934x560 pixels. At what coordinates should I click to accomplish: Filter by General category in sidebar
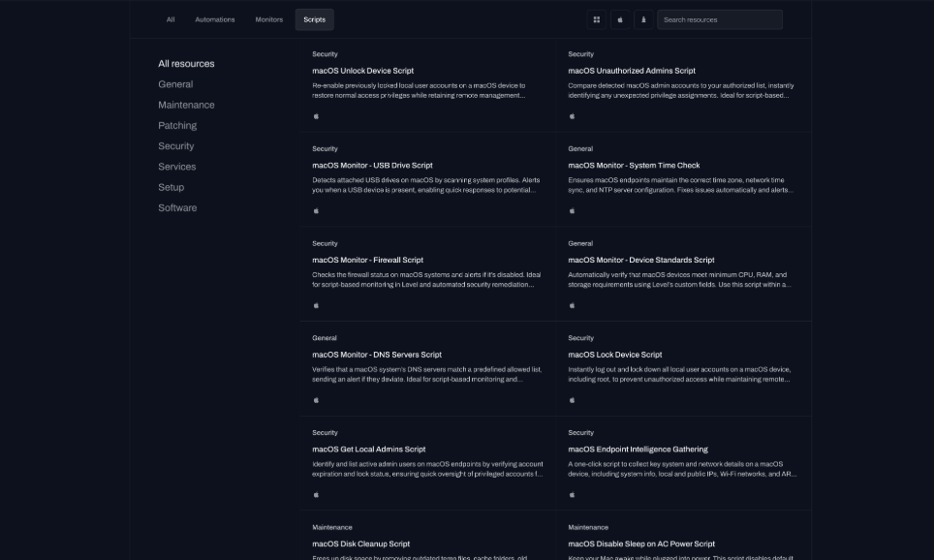[175, 84]
